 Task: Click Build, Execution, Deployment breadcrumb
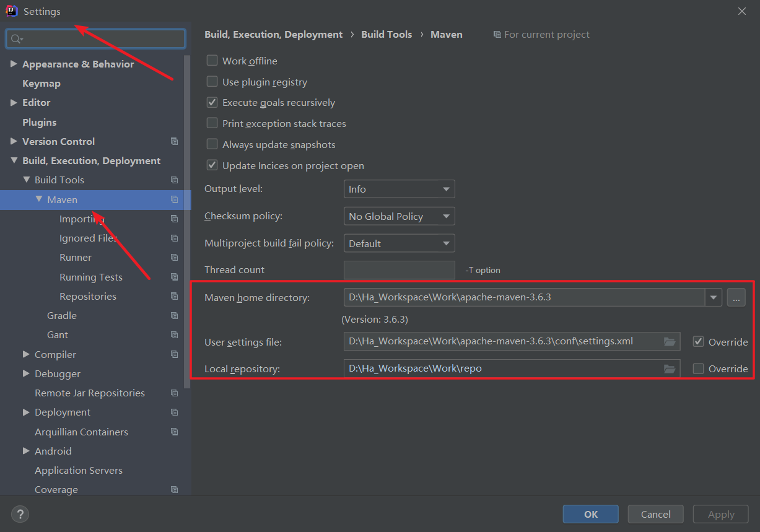click(274, 35)
